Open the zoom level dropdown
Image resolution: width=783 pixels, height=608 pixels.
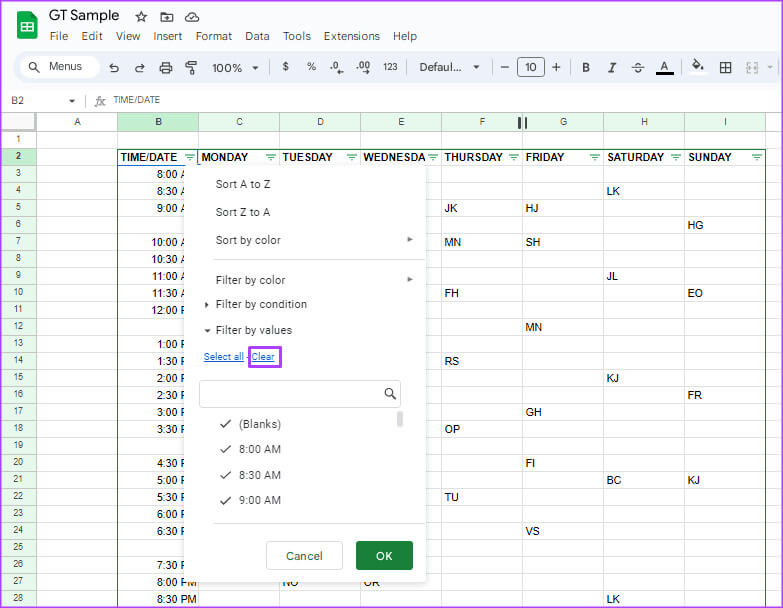[x=235, y=68]
